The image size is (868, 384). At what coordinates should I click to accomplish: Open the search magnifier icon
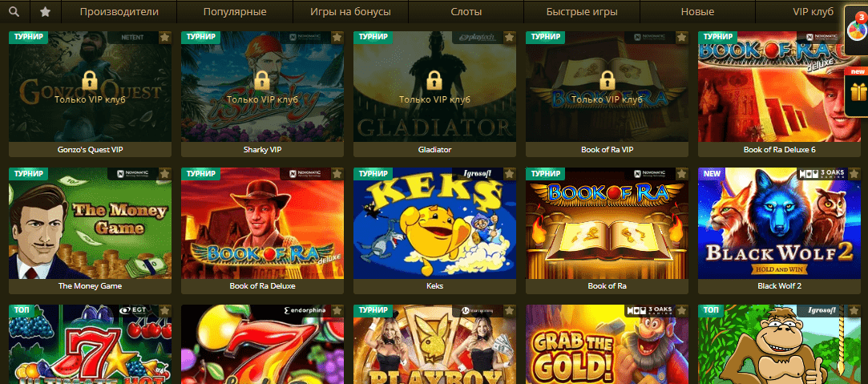point(14,11)
